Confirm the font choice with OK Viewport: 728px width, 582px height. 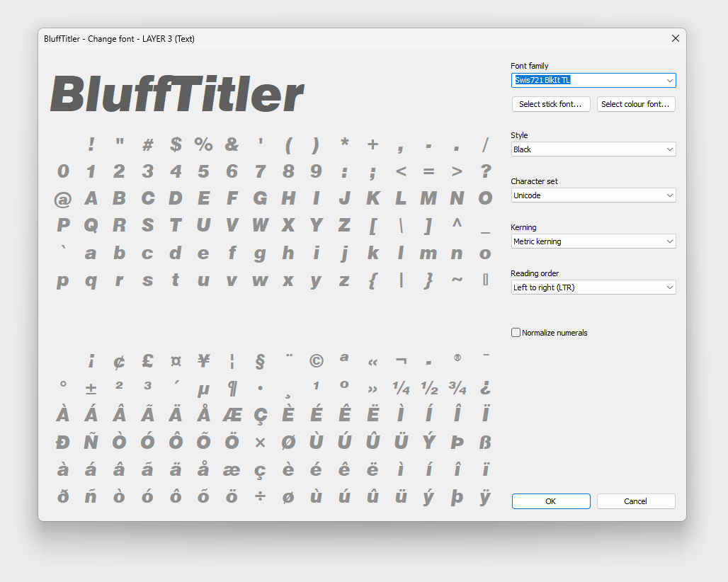(551, 501)
